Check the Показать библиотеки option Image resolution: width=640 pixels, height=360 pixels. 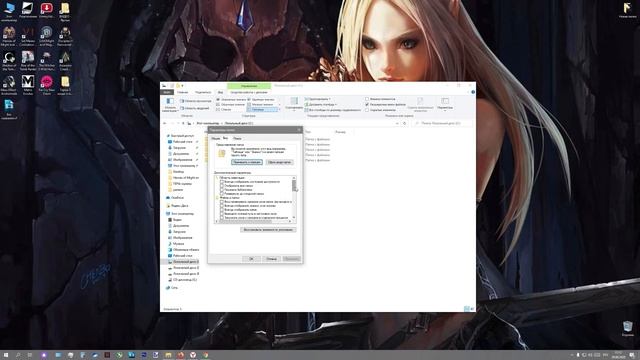[222, 190]
